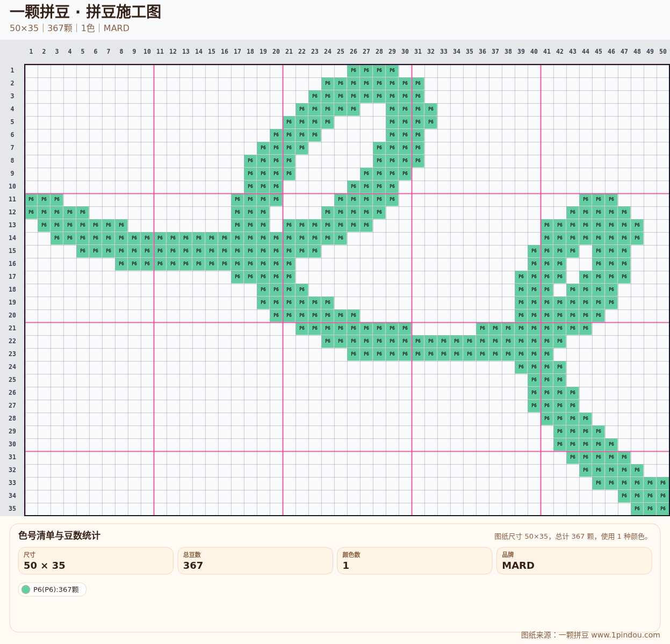Select column header 30

click(405, 52)
